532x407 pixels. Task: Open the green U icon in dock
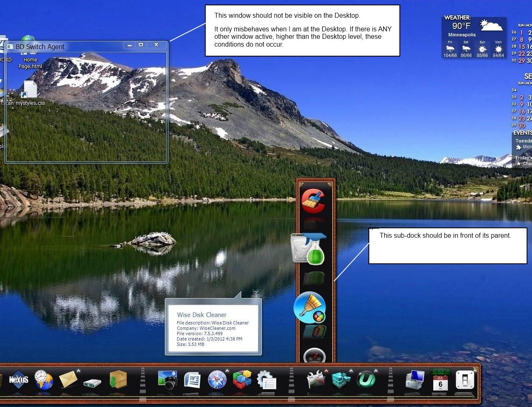(366, 380)
